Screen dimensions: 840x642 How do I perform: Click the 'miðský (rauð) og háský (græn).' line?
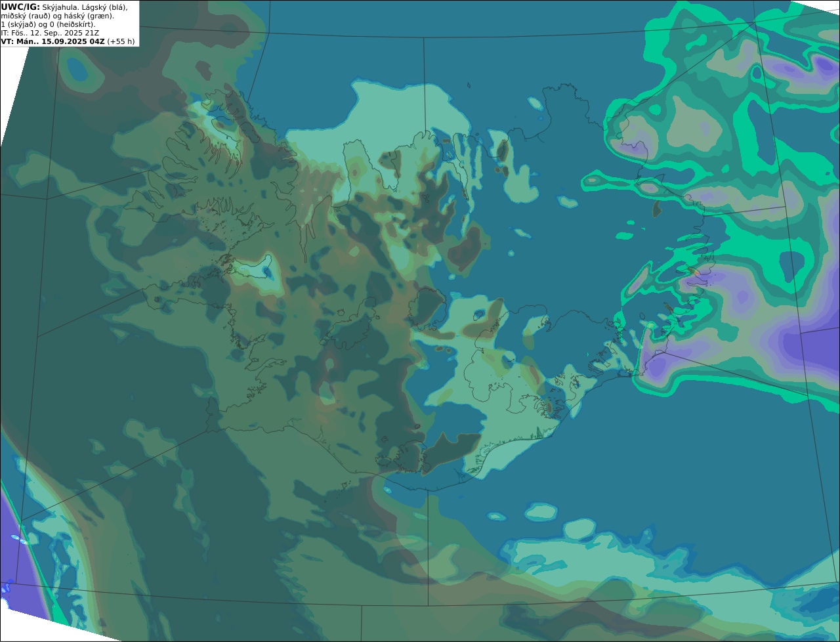pos(57,16)
